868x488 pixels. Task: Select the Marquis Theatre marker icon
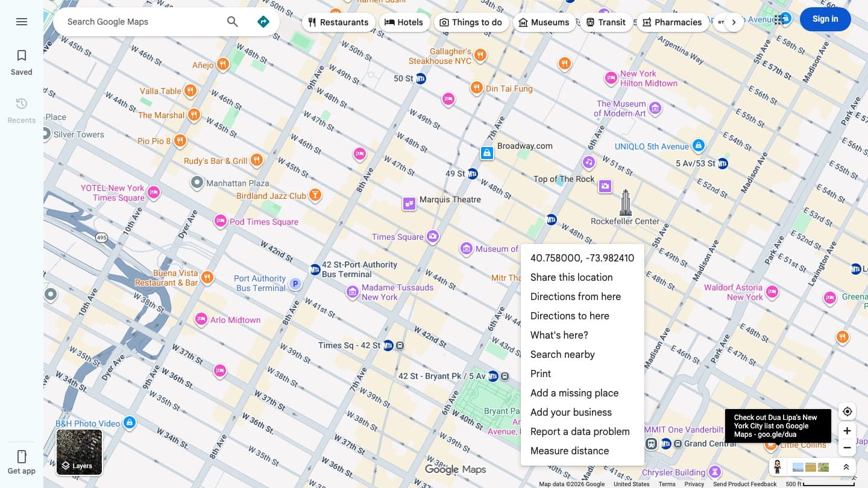[410, 204]
